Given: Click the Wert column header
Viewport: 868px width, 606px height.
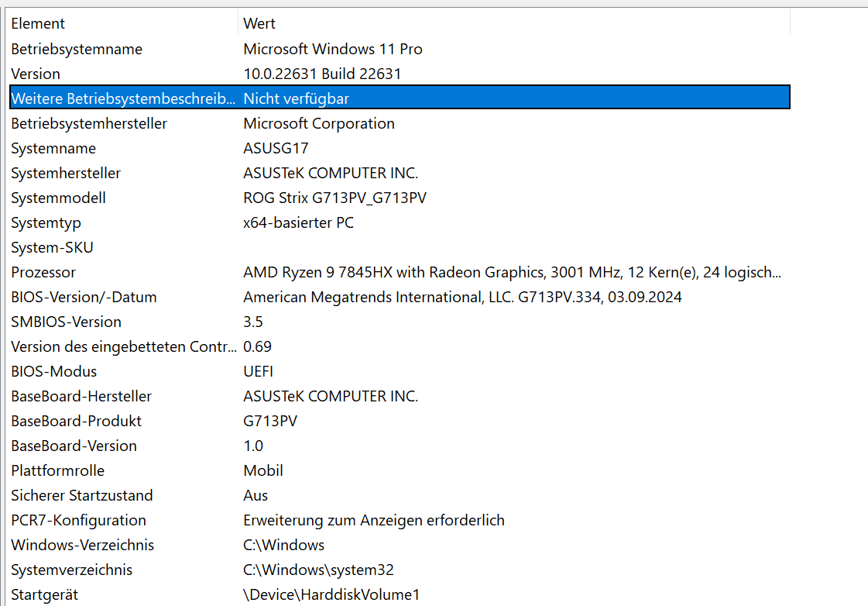Looking at the screenshot, I should [259, 24].
